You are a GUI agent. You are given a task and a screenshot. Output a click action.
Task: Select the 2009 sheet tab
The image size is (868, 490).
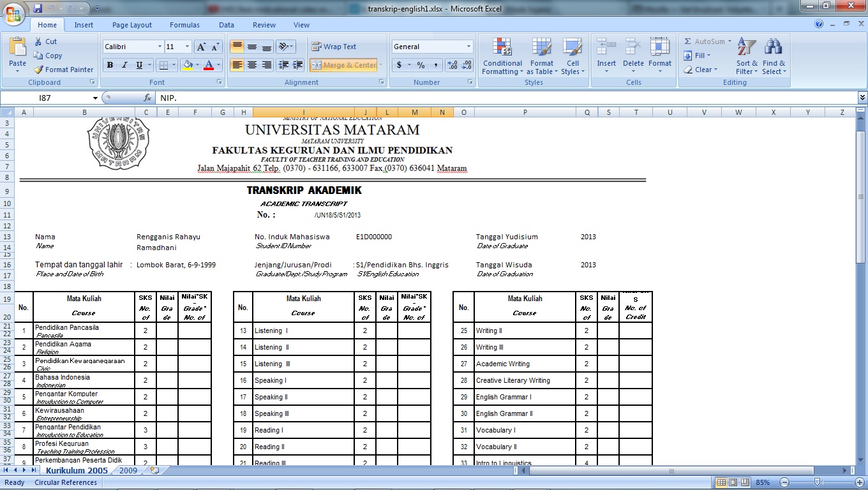[x=128, y=471]
